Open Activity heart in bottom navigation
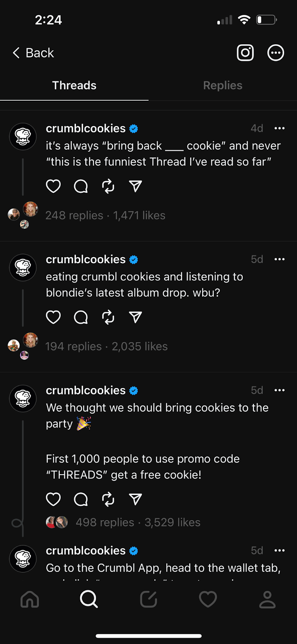Viewport: 297px width, 644px height. pos(208,599)
